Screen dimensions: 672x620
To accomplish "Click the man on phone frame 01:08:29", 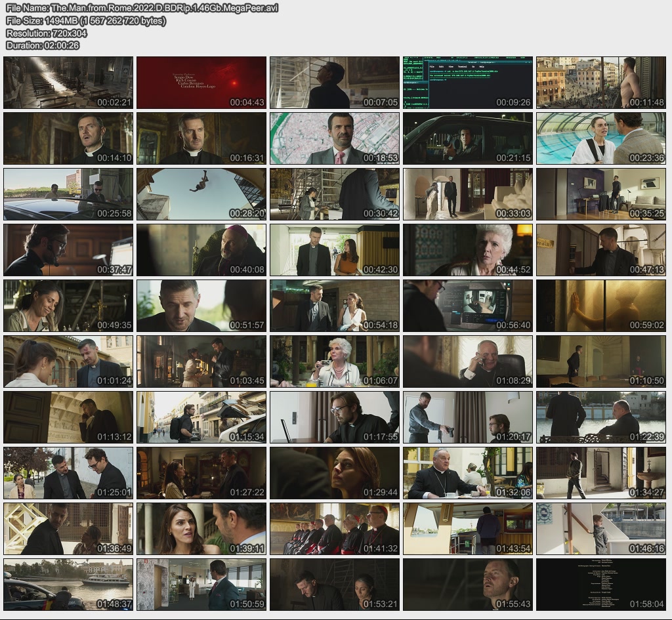I will coord(467,362).
